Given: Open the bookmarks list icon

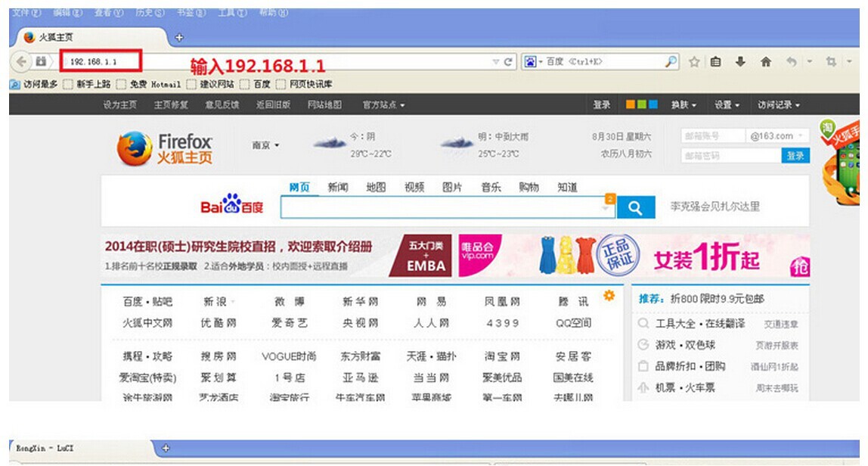Looking at the screenshot, I should [x=716, y=62].
